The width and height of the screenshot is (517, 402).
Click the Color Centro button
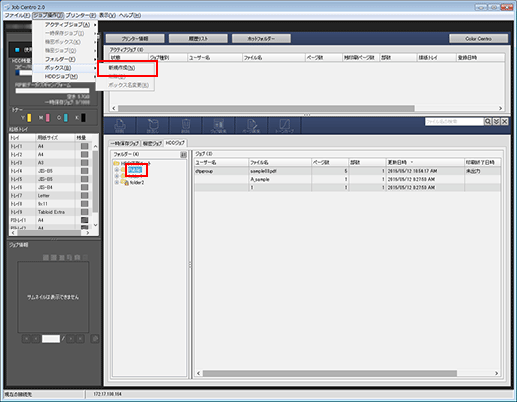click(478, 39)
